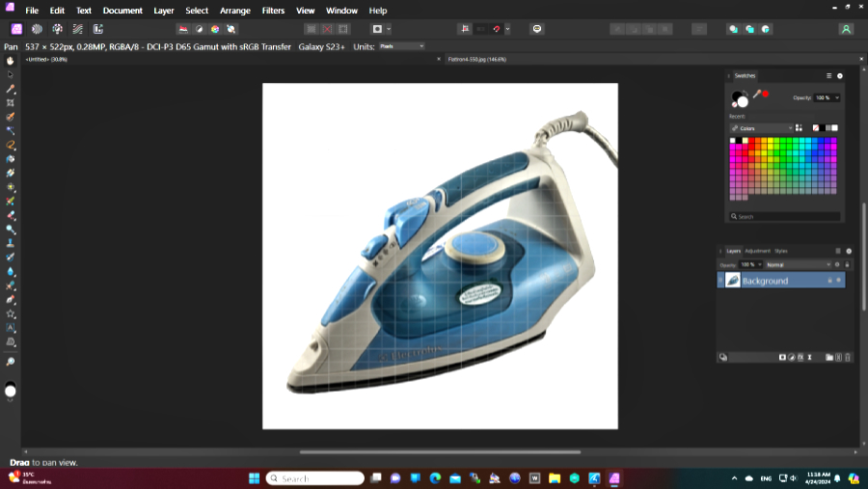Switch to the Styles panel tab

781,251
